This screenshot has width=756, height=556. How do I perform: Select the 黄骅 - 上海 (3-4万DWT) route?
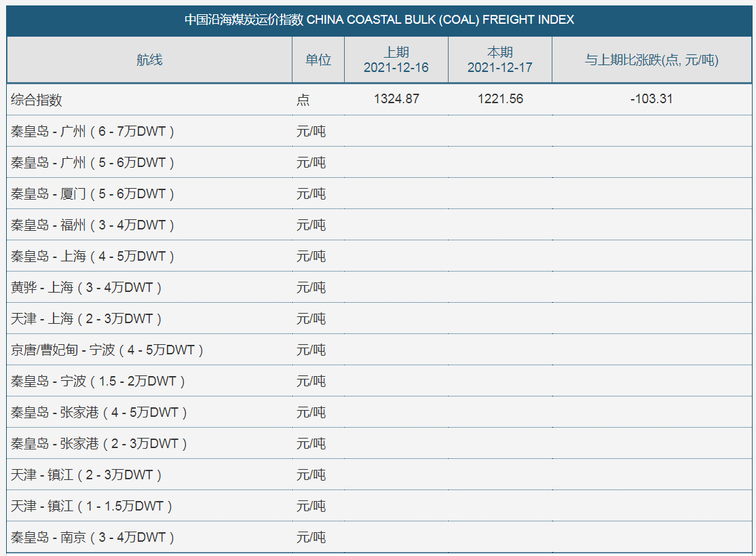pos(86,287)
